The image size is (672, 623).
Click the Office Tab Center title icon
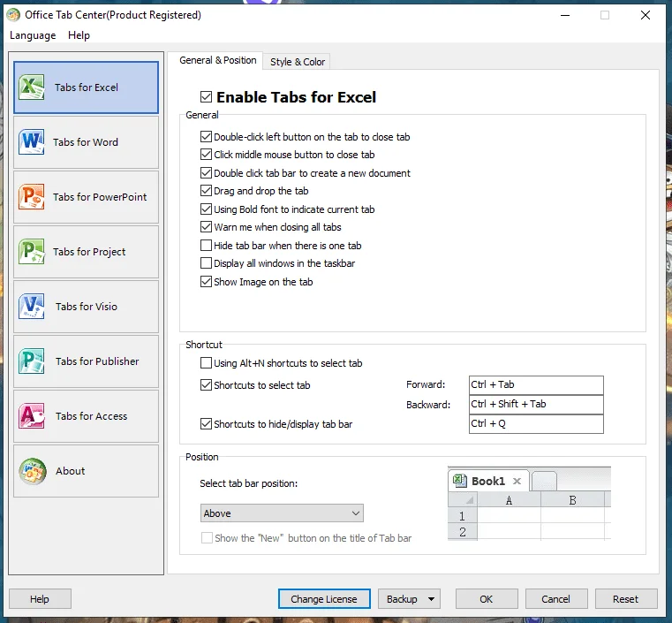(13, 15)
